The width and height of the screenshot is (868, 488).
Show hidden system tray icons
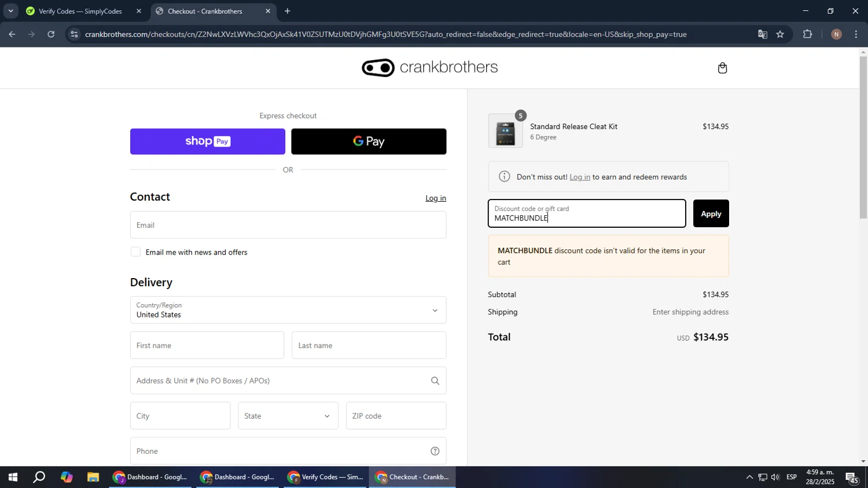[749, 477]
